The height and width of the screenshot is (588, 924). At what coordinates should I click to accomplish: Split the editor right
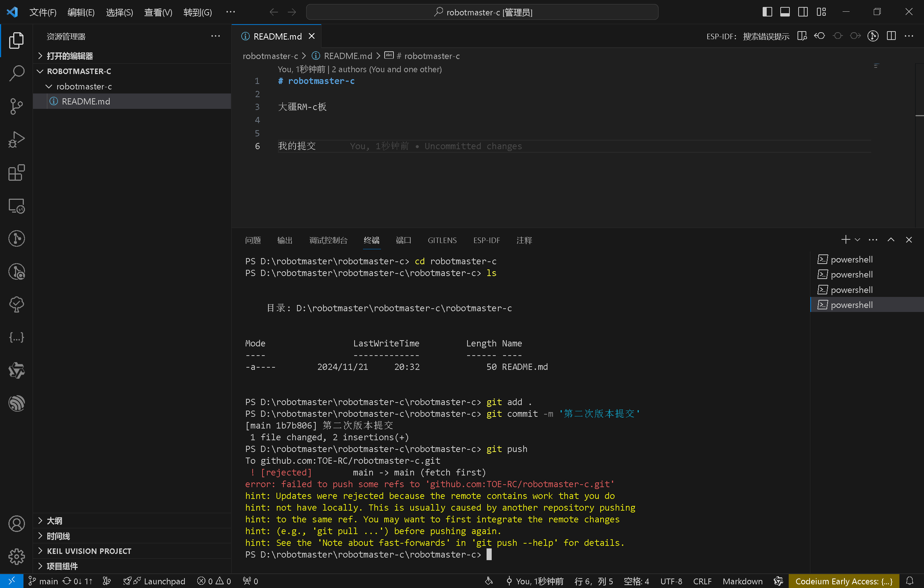[x=891, y=36]
